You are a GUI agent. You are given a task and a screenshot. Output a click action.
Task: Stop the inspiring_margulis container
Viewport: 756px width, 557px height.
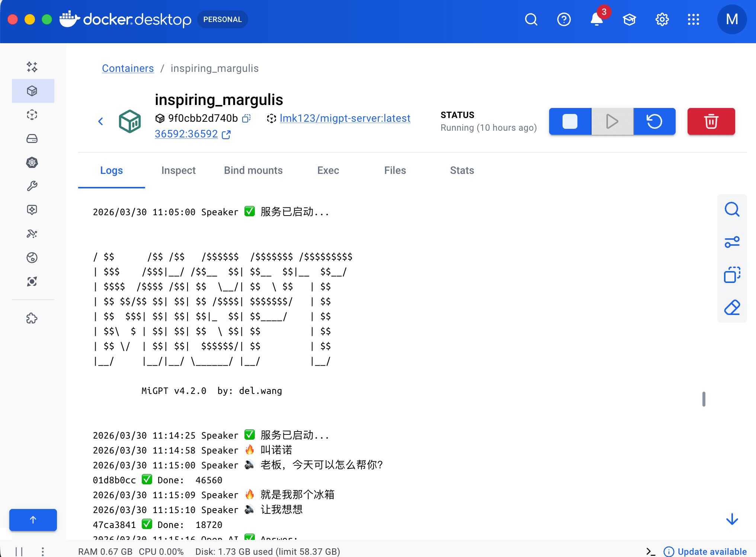click(x=570, y=121)
